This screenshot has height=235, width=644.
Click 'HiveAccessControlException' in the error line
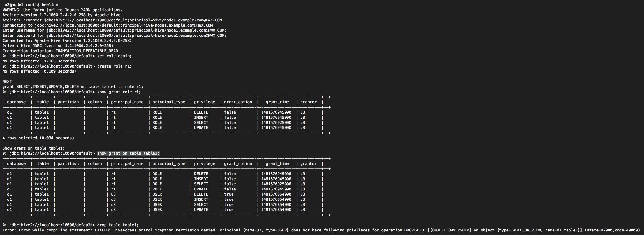(x=143, y=230)
